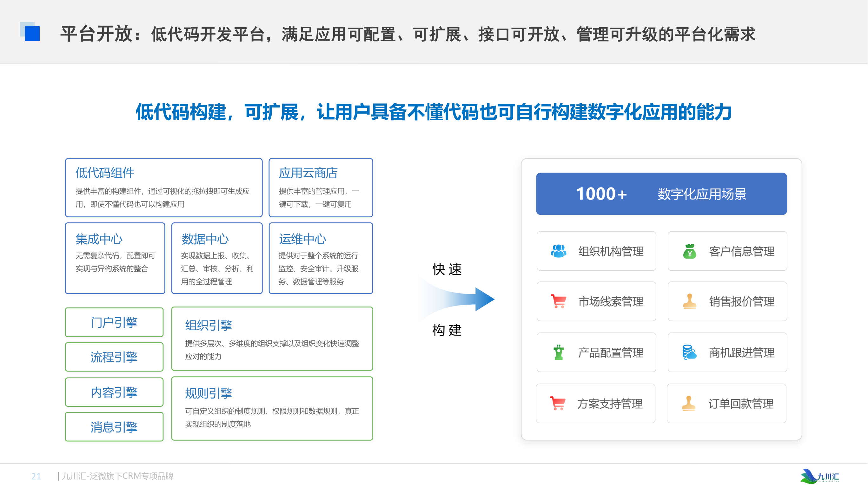Select the 流程引擎 box
This screenshot has height=488, width=868.
[114, 357]
